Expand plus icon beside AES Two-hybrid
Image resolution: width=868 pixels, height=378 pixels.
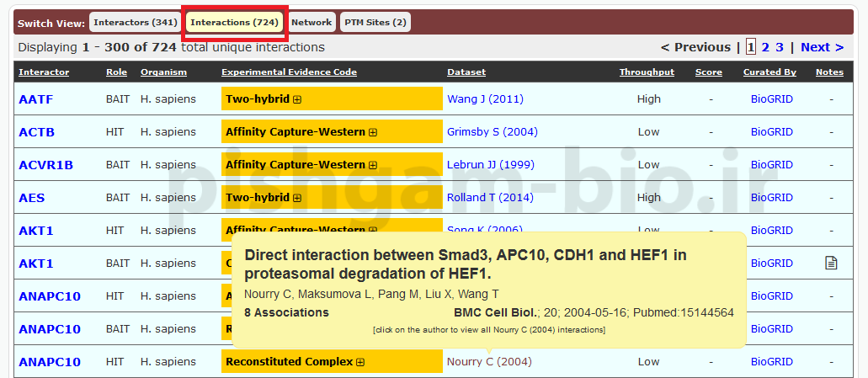[x=297, y=198]
